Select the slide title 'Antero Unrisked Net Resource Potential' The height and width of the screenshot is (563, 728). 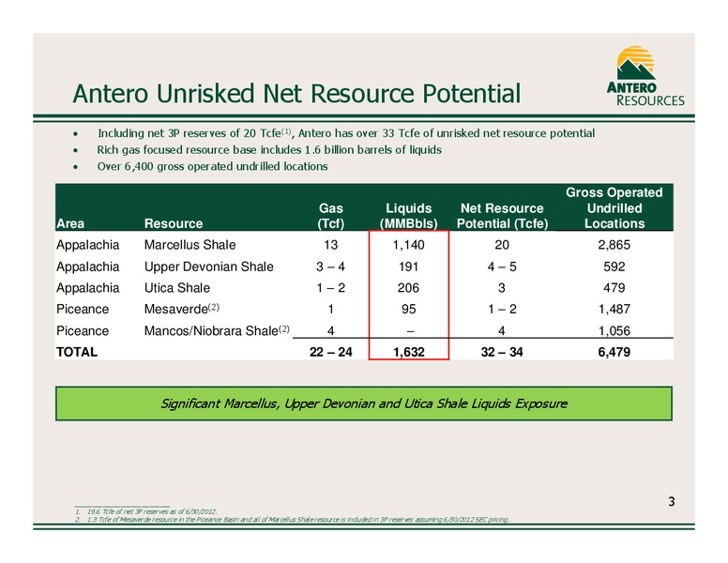[296, 94]
